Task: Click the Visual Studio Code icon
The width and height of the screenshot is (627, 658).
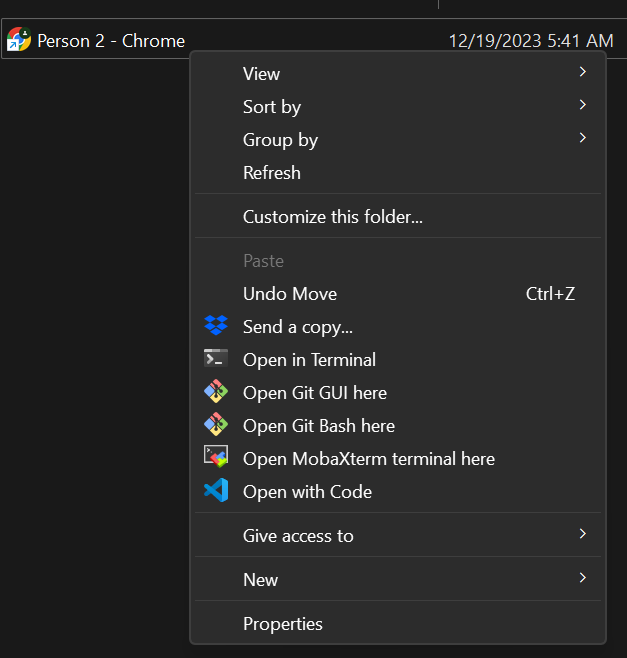Action: (x=216, y=491)
